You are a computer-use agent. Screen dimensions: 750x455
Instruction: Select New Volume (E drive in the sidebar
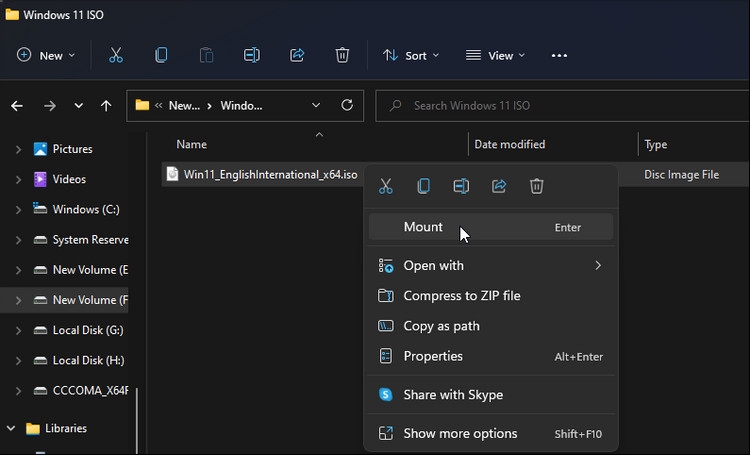pos(90,270)
